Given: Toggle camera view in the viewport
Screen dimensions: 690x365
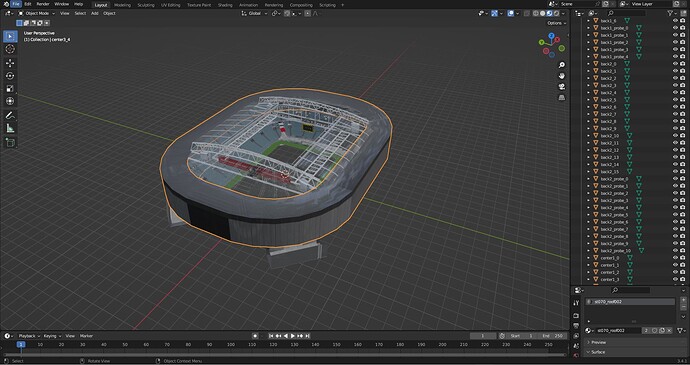Looking at the screenshot, I should 562,87.
